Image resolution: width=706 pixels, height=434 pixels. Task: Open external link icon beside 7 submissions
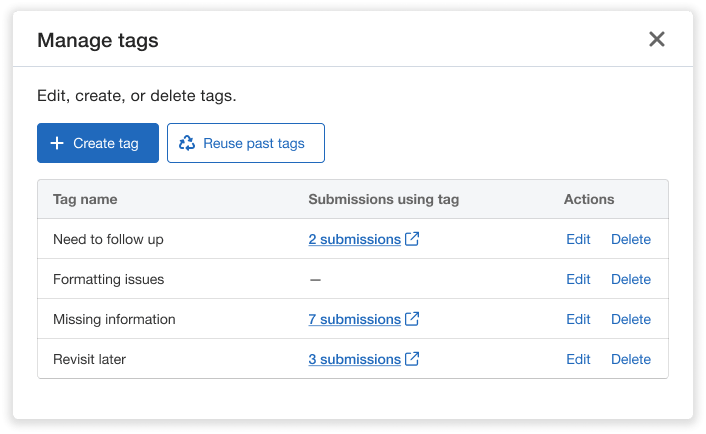[412, 319]
